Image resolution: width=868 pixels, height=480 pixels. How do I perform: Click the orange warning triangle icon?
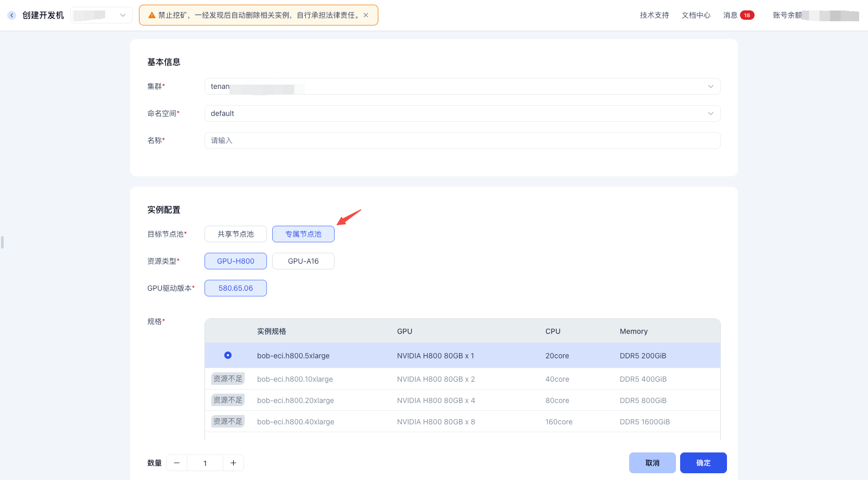(x=152, y=15)
